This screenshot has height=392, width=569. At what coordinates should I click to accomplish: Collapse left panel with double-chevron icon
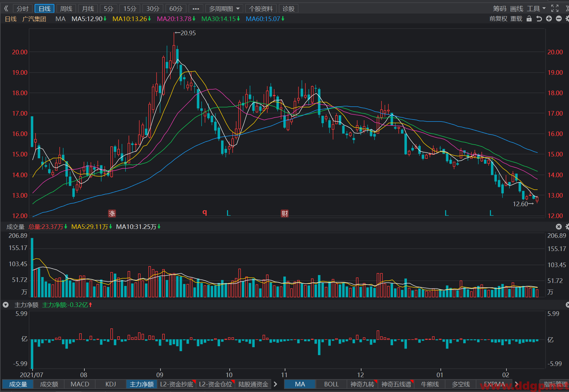click(6, 9)
